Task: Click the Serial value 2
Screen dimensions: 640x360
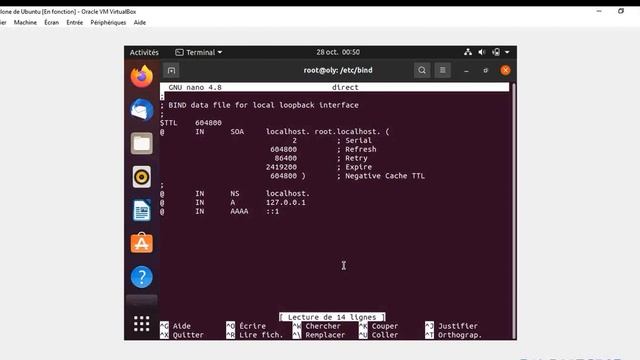Action: tap(294, 140)
